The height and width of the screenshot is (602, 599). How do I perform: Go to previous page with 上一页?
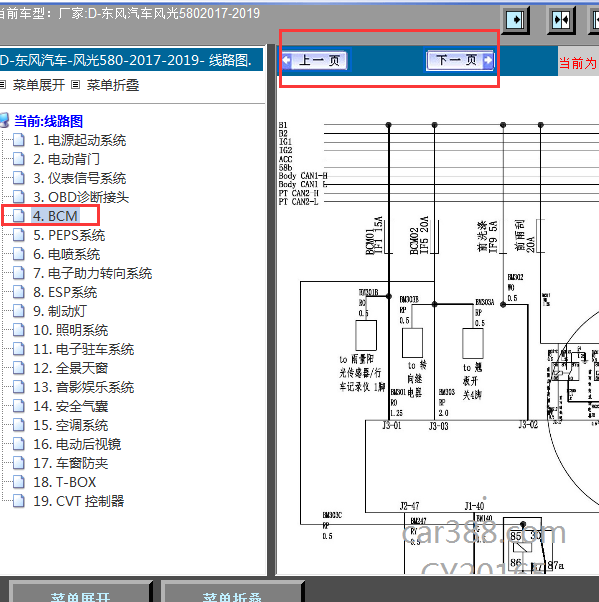click(314, 60)
